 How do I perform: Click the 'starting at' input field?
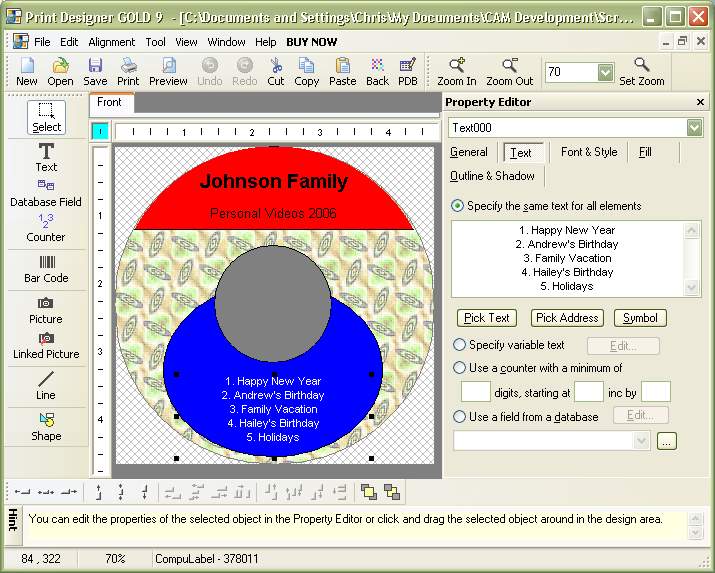pos(589,392)
